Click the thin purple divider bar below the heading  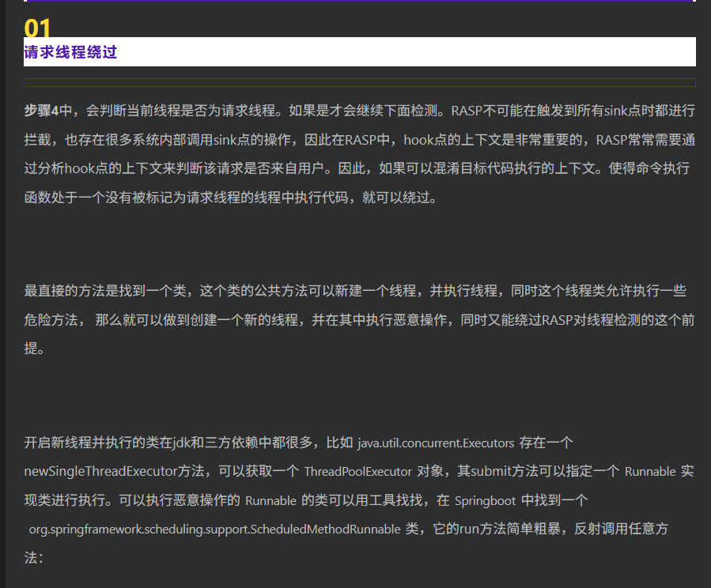[360, 82]
